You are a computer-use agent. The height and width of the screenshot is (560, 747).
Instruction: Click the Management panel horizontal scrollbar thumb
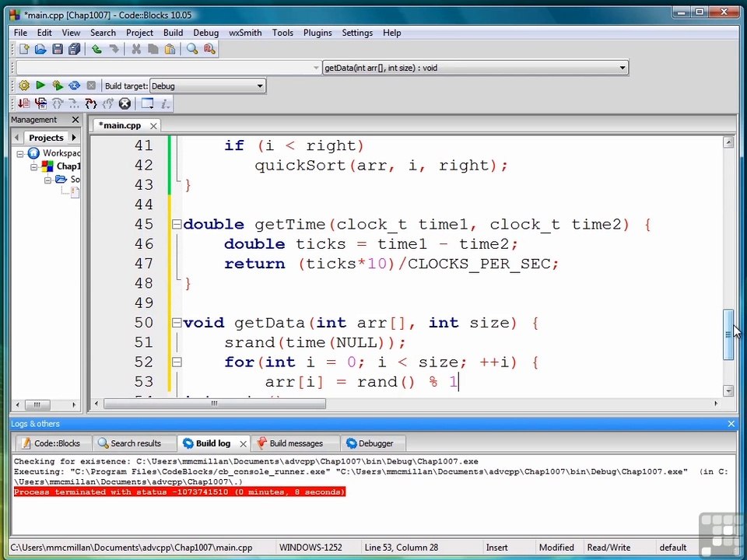(x=37, y=405)
